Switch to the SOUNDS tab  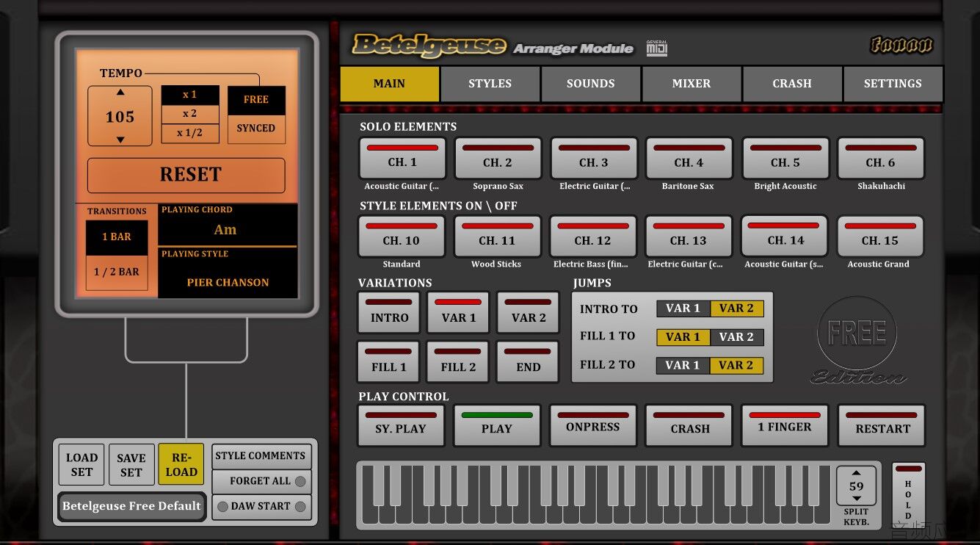coord(591,84)
